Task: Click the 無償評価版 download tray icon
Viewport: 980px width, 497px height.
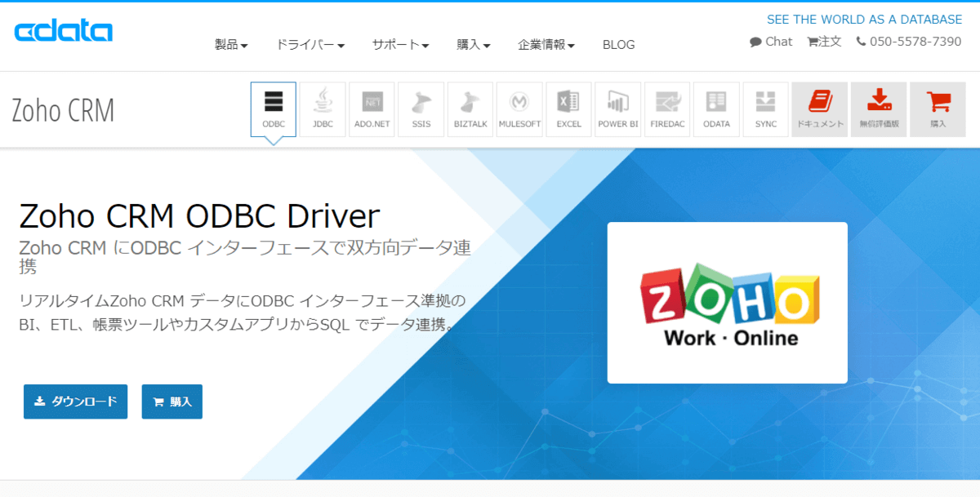Action: pos(879,109)
